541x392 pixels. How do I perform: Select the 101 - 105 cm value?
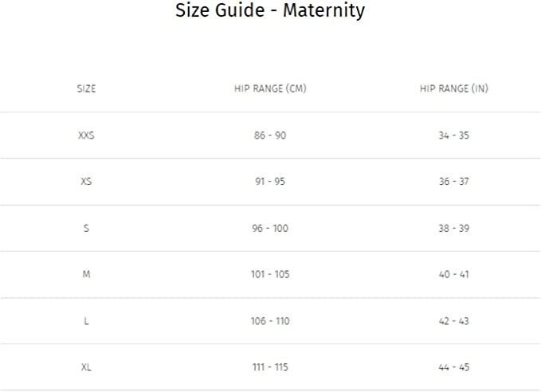point(270,274)
